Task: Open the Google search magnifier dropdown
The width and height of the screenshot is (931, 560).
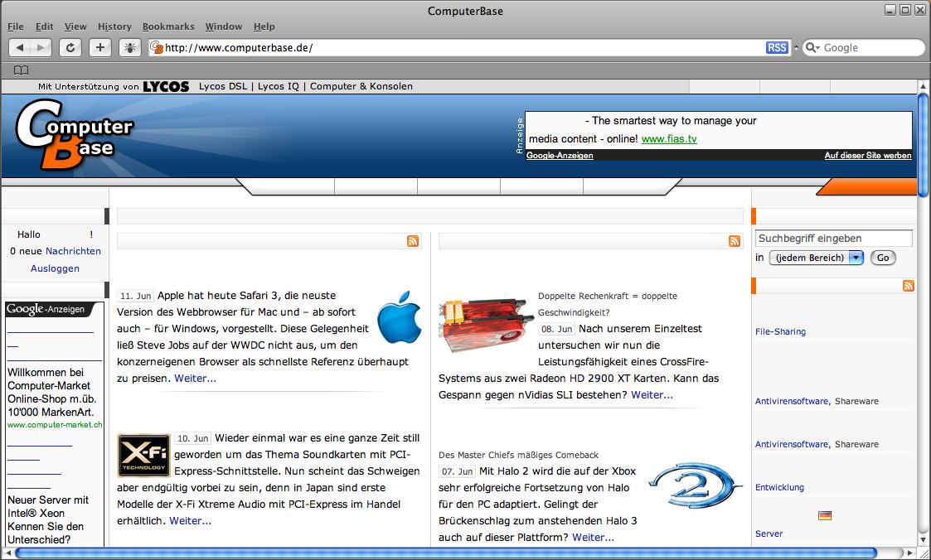Action: 812,48
